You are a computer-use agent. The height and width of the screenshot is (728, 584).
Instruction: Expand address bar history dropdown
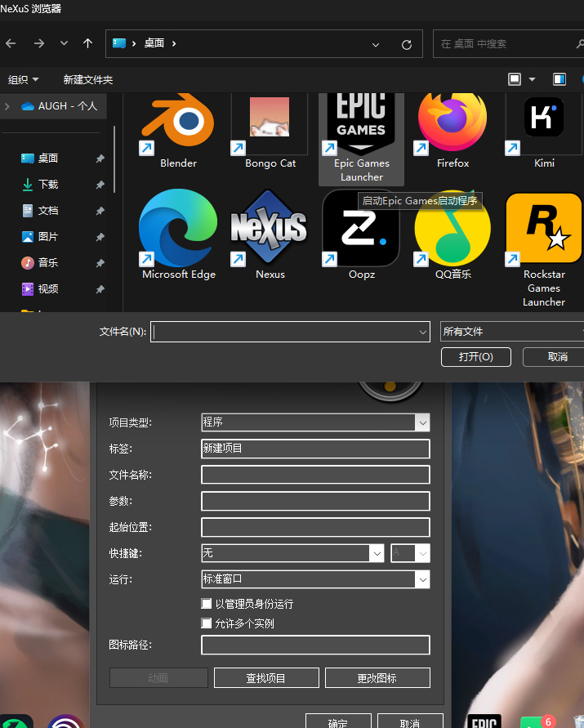376,45
